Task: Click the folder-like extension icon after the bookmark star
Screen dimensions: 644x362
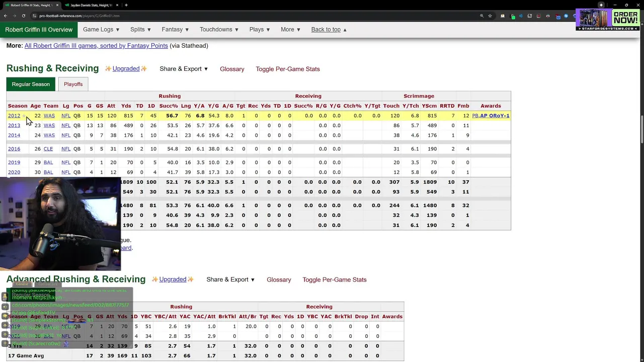Action: (503, 16)
